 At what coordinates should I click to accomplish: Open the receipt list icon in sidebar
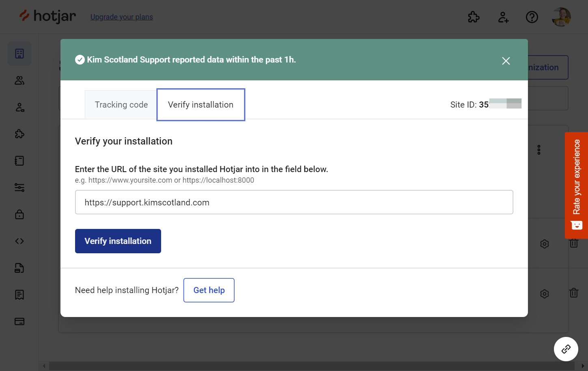(19, 295)
